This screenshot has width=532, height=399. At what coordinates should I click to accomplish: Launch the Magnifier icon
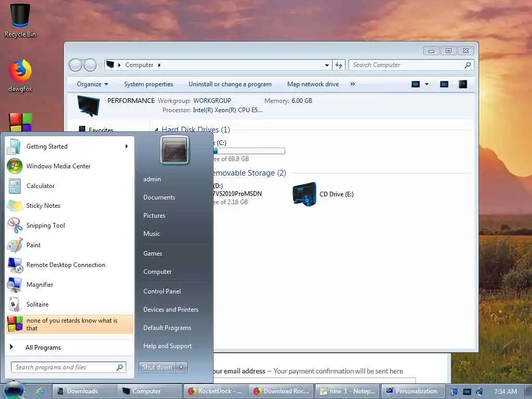pyautogui.click(x=15, y=285)
